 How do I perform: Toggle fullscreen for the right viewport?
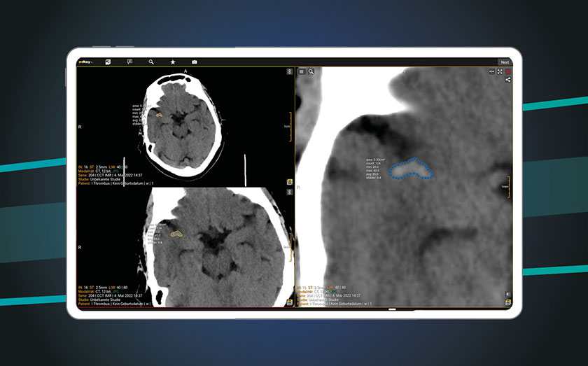[x=500, y=71]
